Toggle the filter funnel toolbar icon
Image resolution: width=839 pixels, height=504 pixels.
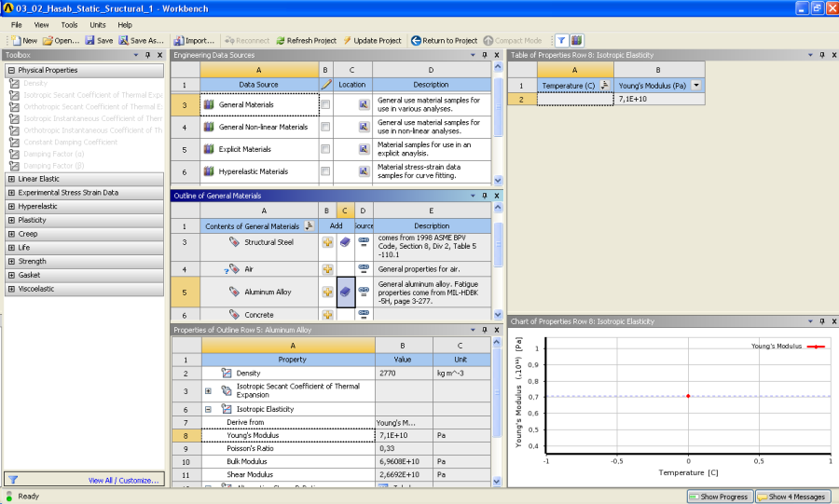pyautogui.click(x=561, y=41)
